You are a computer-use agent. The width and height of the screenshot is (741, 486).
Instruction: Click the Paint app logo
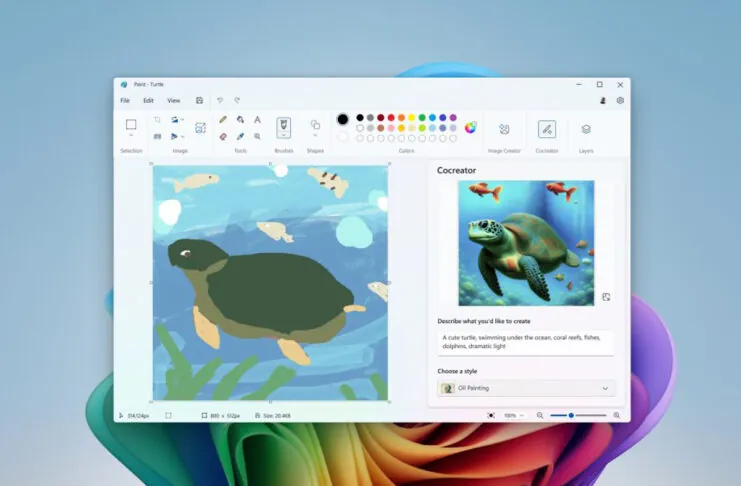tap(124, 85)
